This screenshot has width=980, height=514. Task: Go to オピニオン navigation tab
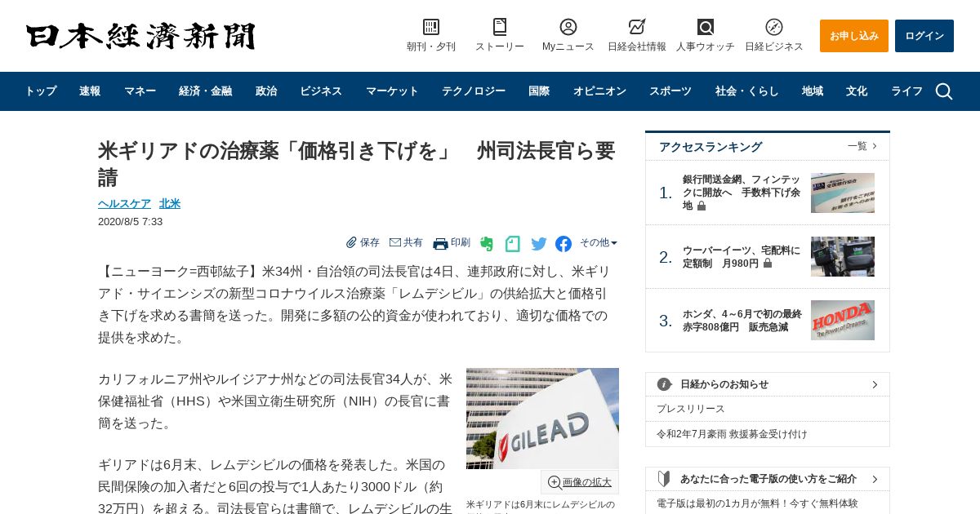[599, 91]
